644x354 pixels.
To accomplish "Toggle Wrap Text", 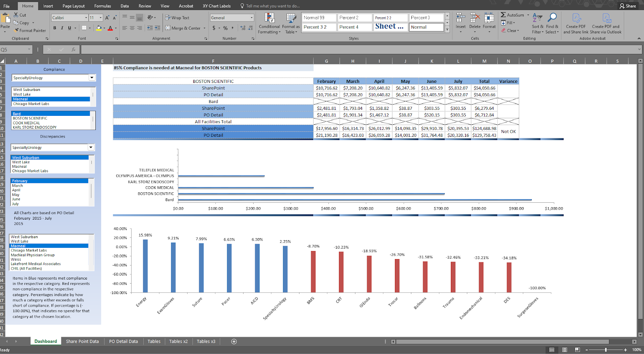I will pos(177,18).
